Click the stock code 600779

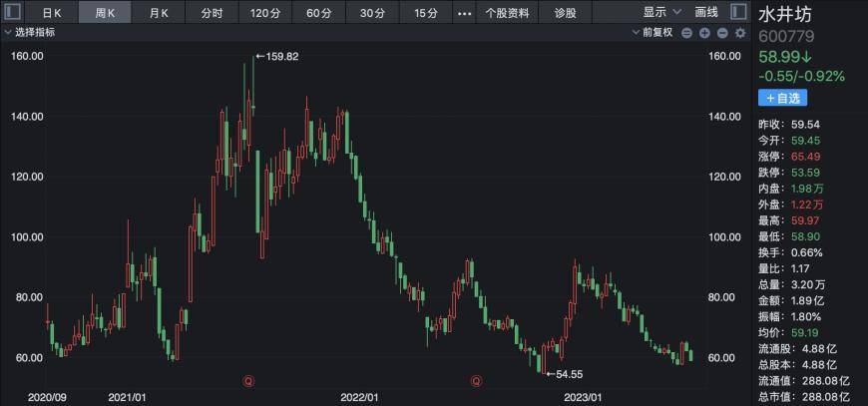(x=786, y=37)
